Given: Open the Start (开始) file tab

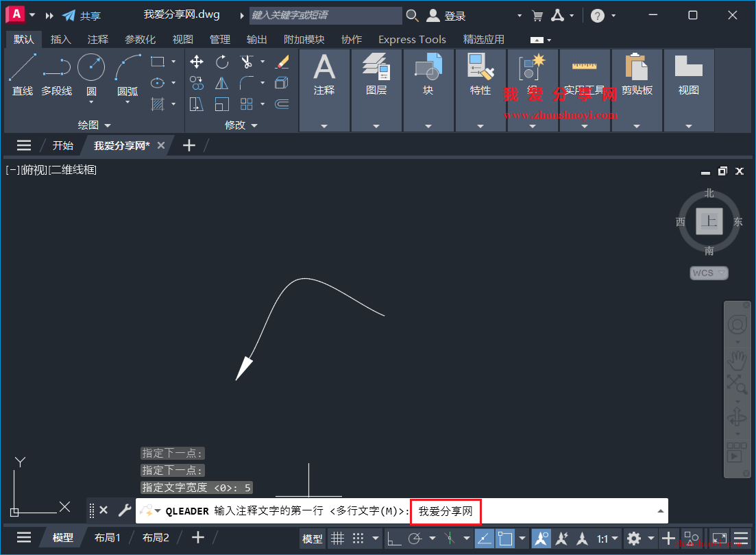Looking at the screenshot, I should 62,146.
